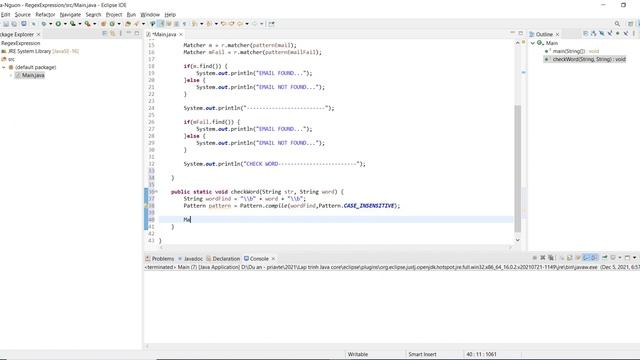Open the New Java Class dropdown arrow
The height and width of the screenshot is (360, 640).
pyautogui.click(x=119, y=24)
